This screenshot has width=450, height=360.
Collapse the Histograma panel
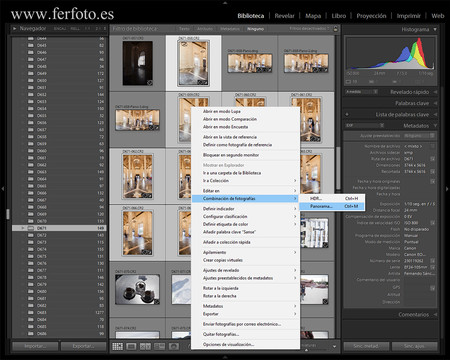tap(435, 29)
